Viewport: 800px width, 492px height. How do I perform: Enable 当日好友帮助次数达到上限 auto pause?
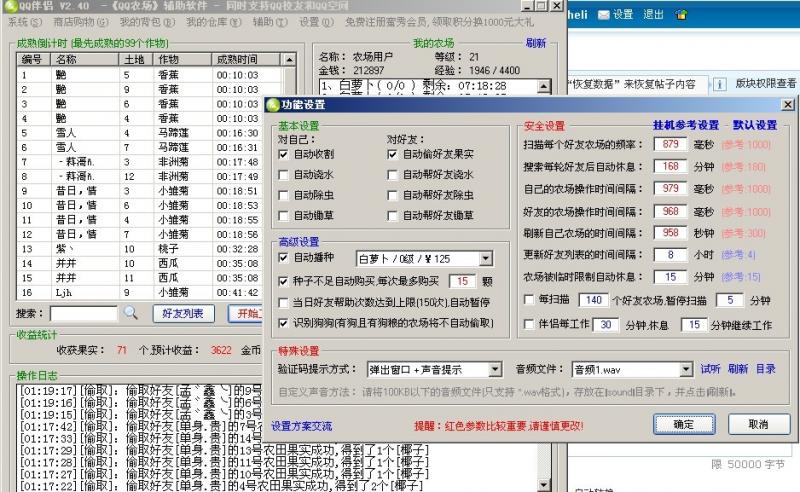pos(284,302)
